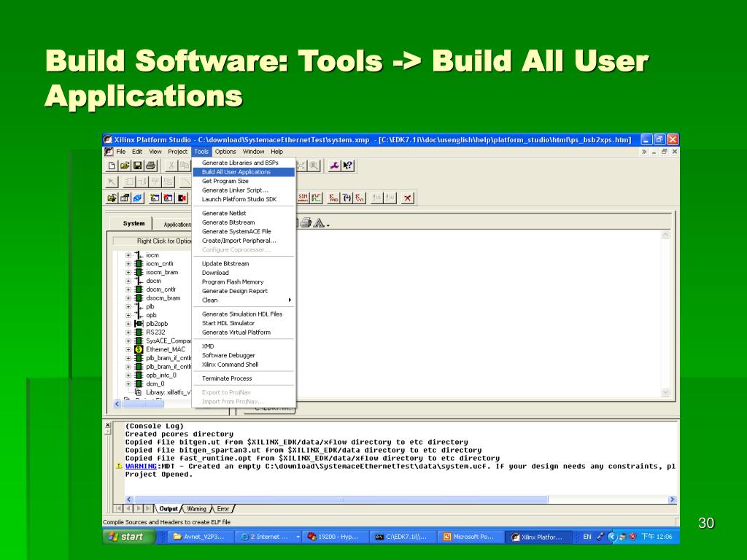Expand the plb bus tree node

coord(128,307)
